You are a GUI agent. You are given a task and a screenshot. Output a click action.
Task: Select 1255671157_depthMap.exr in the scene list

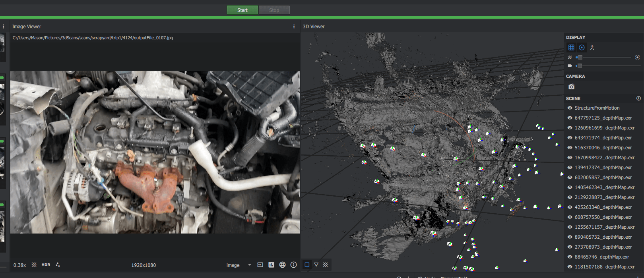(604, 227)
